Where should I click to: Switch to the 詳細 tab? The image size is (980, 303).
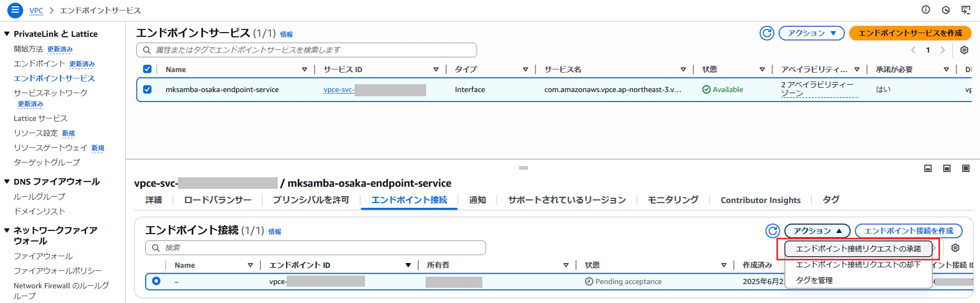click(154, 200)
